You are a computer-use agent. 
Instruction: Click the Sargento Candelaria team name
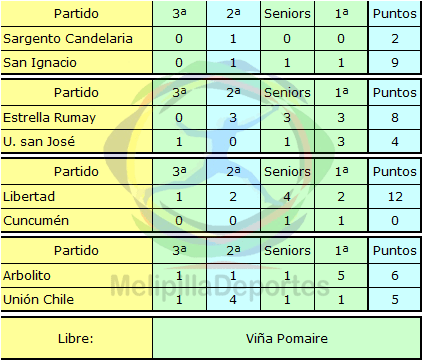(68, 38)
